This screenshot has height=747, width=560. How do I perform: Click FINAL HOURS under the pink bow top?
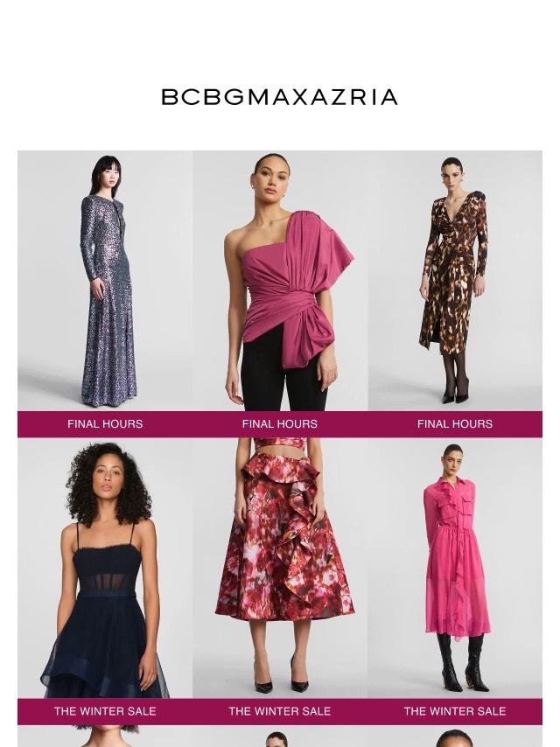point(280,424)
